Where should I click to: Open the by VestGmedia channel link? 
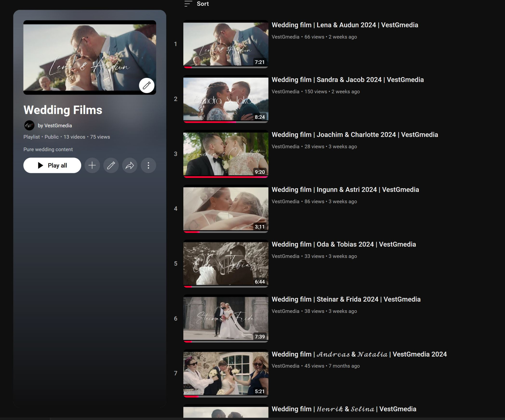tap(55, 126)
